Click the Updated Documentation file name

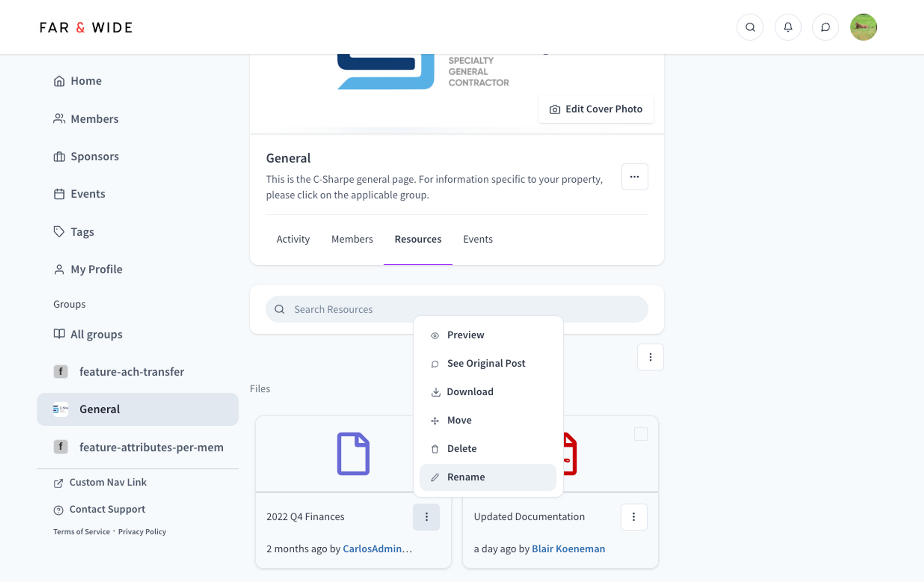point(529,517)
